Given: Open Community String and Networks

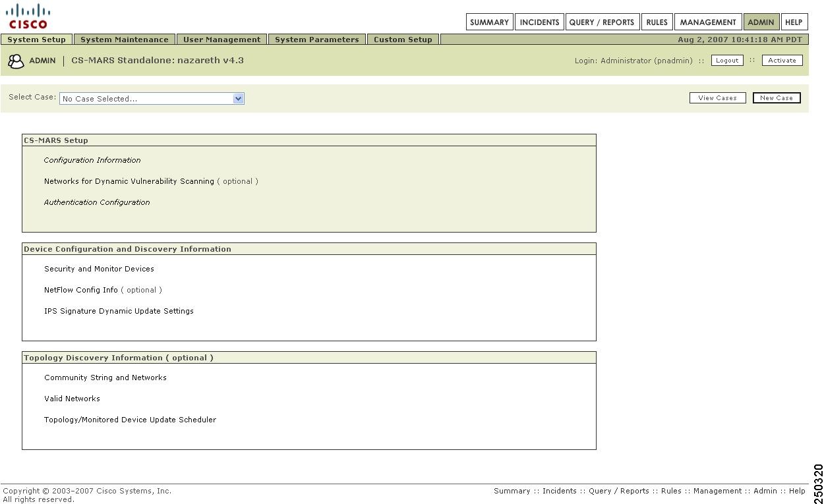Looking at the screenshot, I should click(x=105, y=378).
